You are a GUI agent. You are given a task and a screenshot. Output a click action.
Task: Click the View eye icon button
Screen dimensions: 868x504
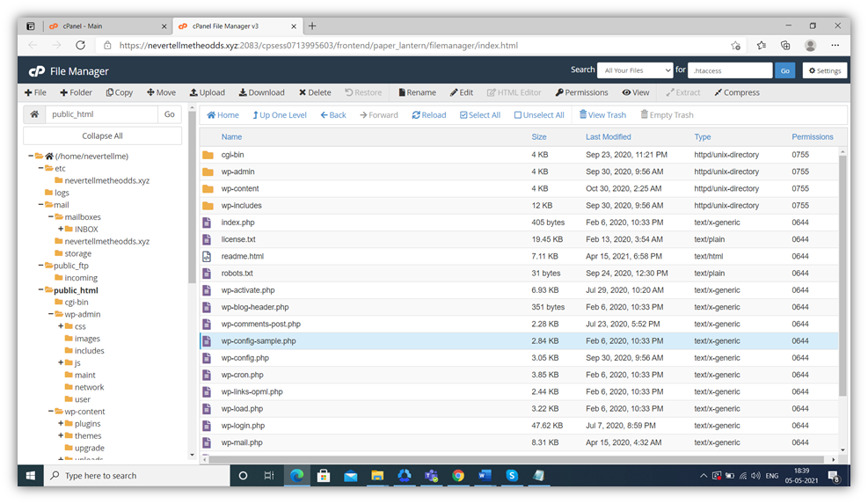pyautogui.click(x=636, y=92)
